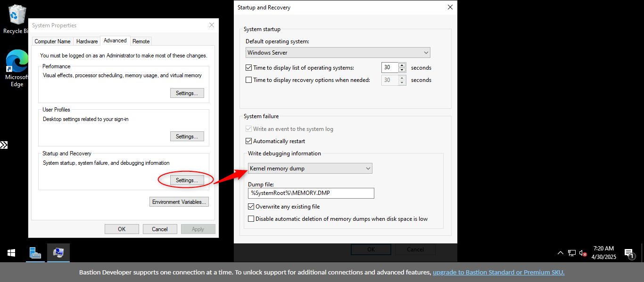The image size is (644, 282).
Task: Launch Microsoft Edge from the desktop
Action: tap(17, 68)
